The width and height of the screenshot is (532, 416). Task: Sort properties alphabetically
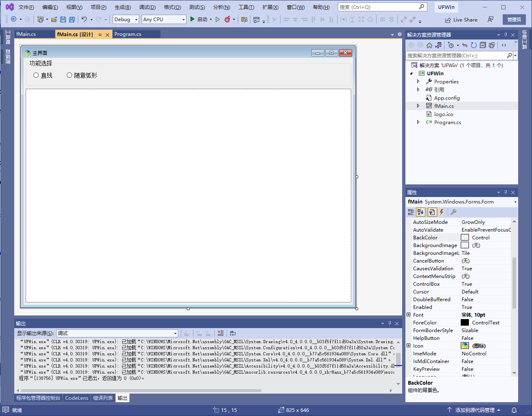point(420,212)
